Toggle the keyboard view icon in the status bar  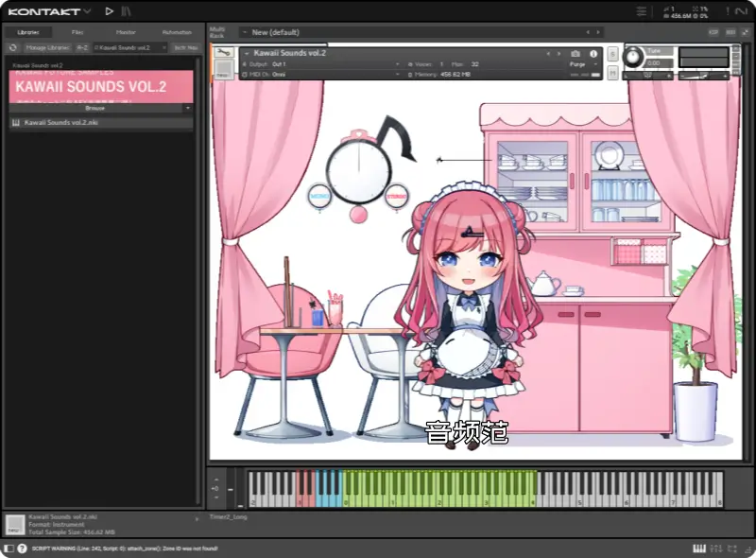coord(699,549)
